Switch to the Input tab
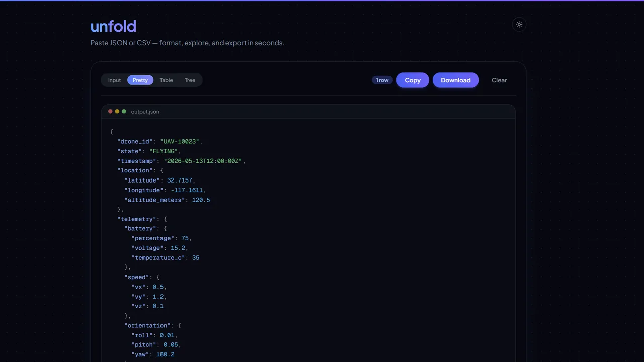The width and height of the screenshot is (644, 362). [114, 80]
